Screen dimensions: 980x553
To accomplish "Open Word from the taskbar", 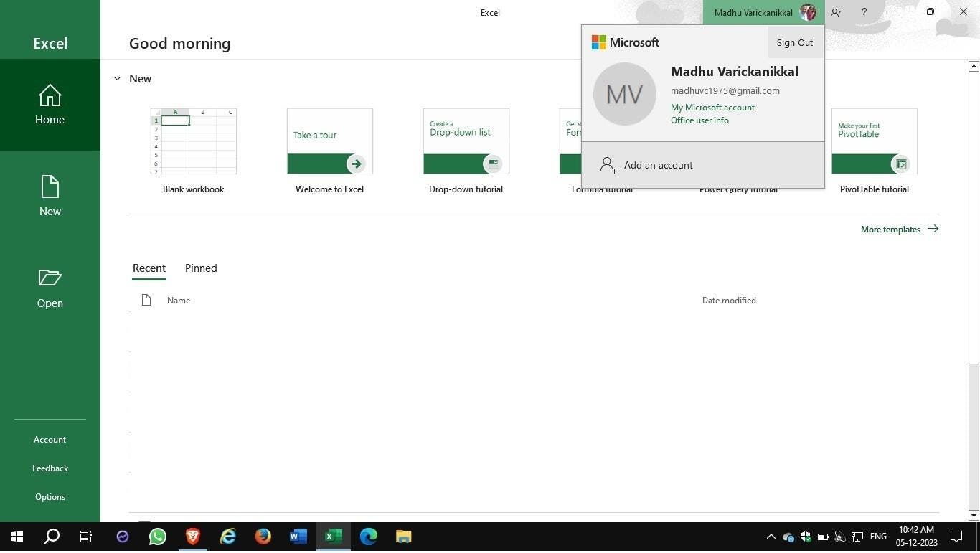I will [x=298, y=537].
